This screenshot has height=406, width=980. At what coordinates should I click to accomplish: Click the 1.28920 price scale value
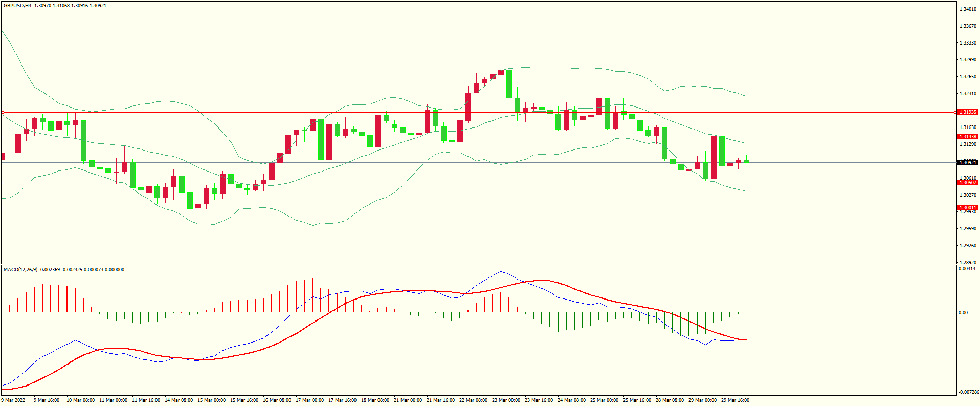pyautogui.click(x=968, y=262)
